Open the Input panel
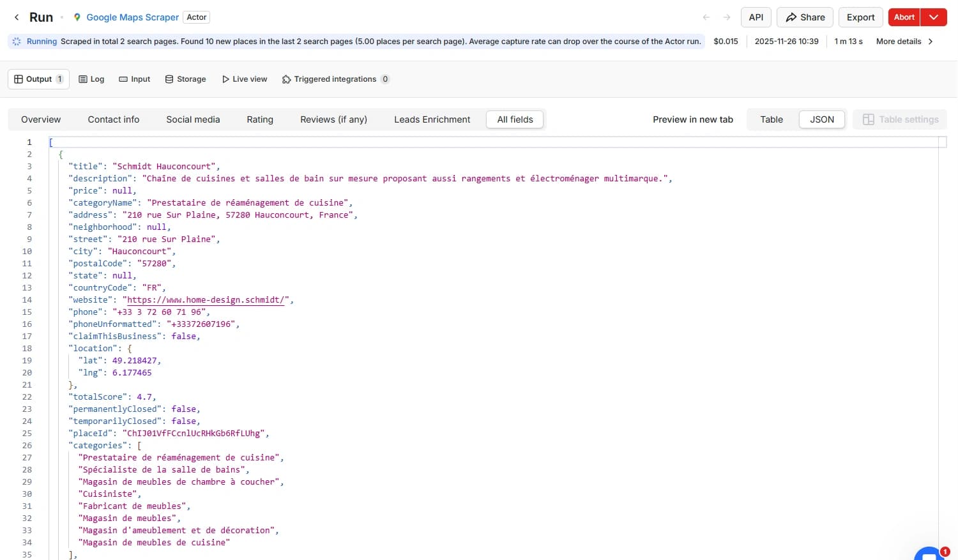This screenshot has height=560, width=958. pyautogui.click(x=134, y=79)
